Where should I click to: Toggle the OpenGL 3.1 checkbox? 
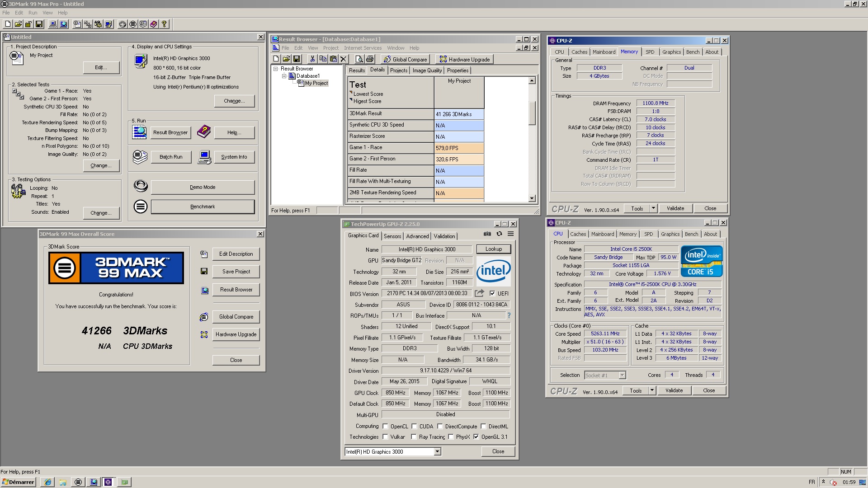click(476, 436)
